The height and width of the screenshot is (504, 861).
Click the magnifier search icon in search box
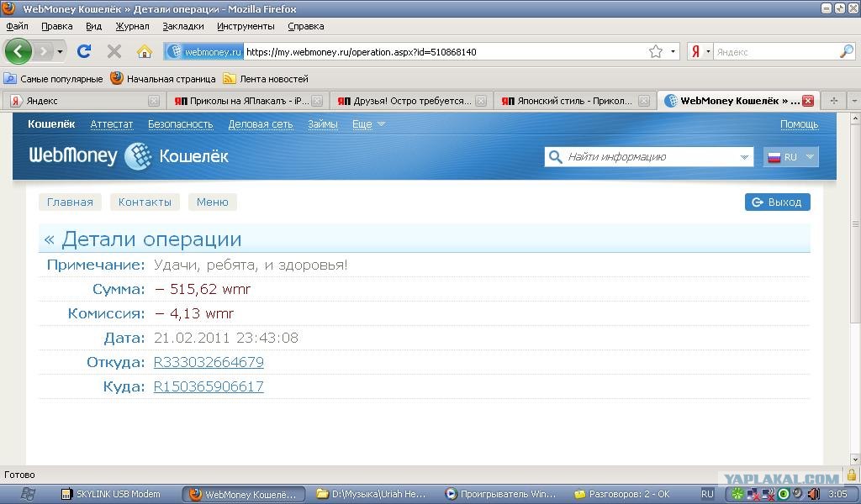pyautogui.click(x=846, y=51)
